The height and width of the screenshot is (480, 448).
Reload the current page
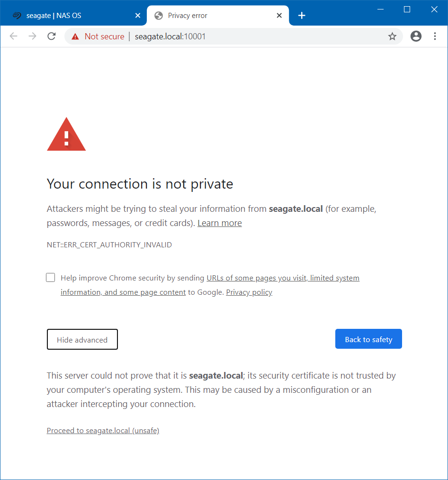tap(52, 36)
